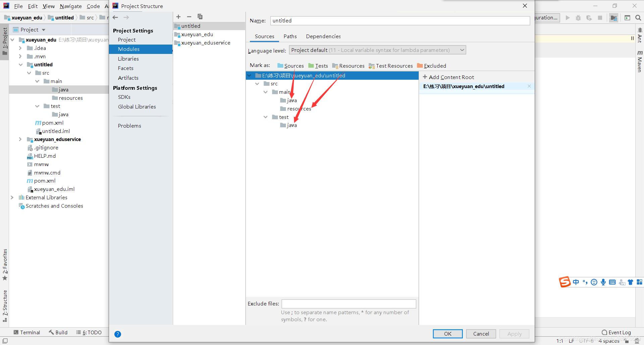644x345 pixels.
Task: Mark the folder as Test Resources
Action: click(390, 66)
